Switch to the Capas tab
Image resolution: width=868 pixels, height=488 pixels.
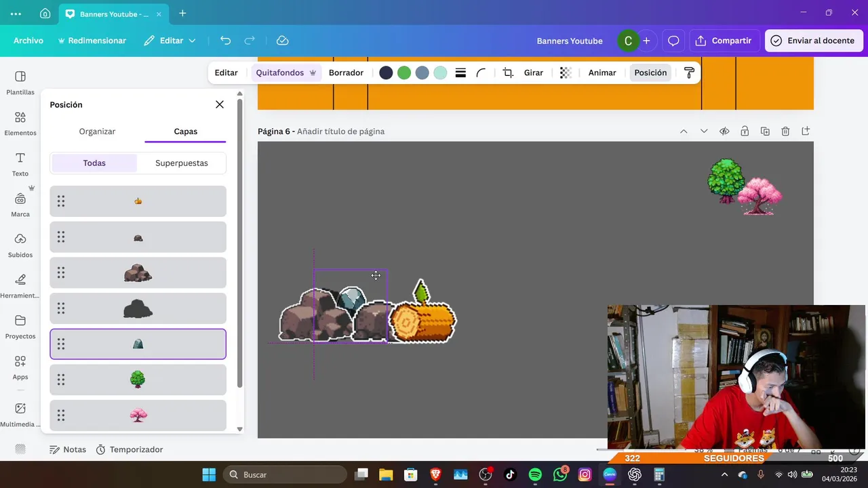pos(185,131)
